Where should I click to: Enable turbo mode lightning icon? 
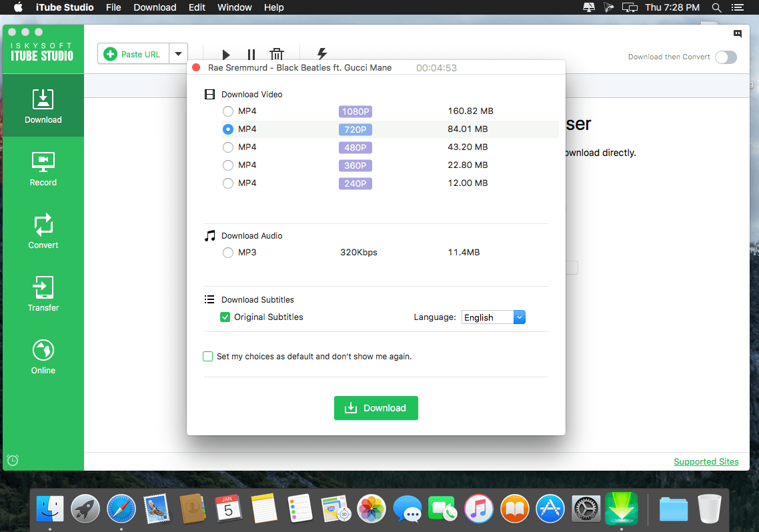(322, 53)
